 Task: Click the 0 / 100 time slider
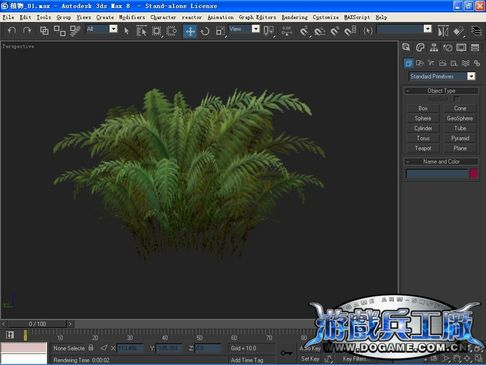(x=37, y=324)
